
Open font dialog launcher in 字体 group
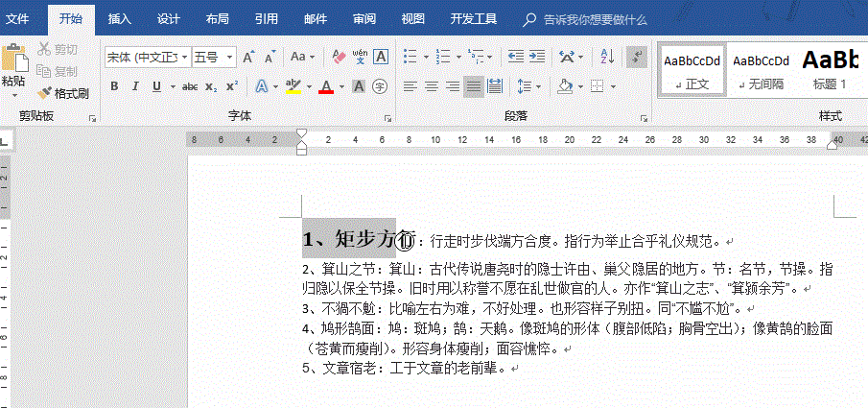(388, 118)
